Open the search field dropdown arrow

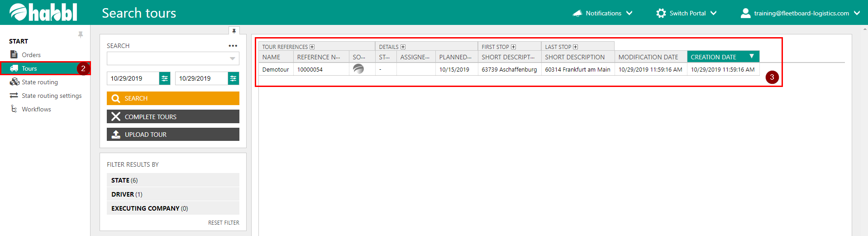(232, 58)
